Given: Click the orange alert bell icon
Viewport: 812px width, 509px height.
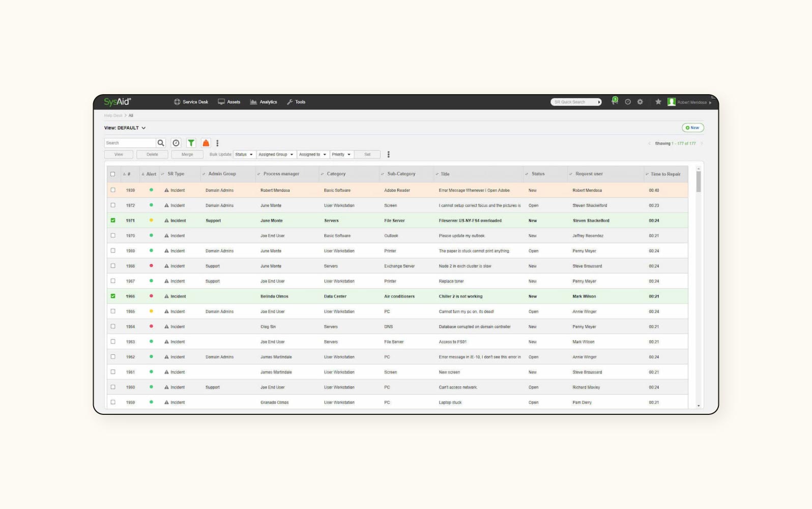Looking at the screenshot, I should (x=206, y=143).
